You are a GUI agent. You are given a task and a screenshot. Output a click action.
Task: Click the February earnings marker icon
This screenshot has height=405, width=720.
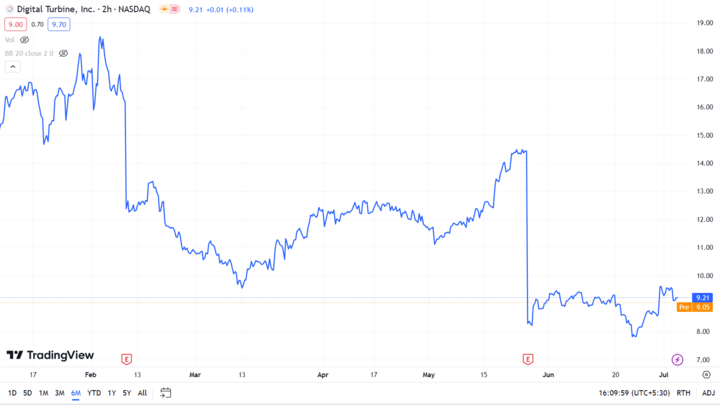point(126,358)
